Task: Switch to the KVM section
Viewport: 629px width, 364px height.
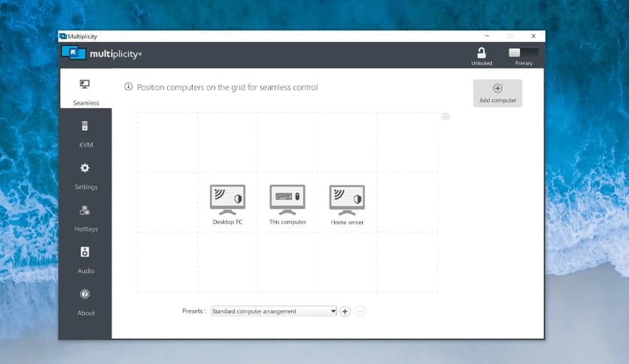Action: 86,135
